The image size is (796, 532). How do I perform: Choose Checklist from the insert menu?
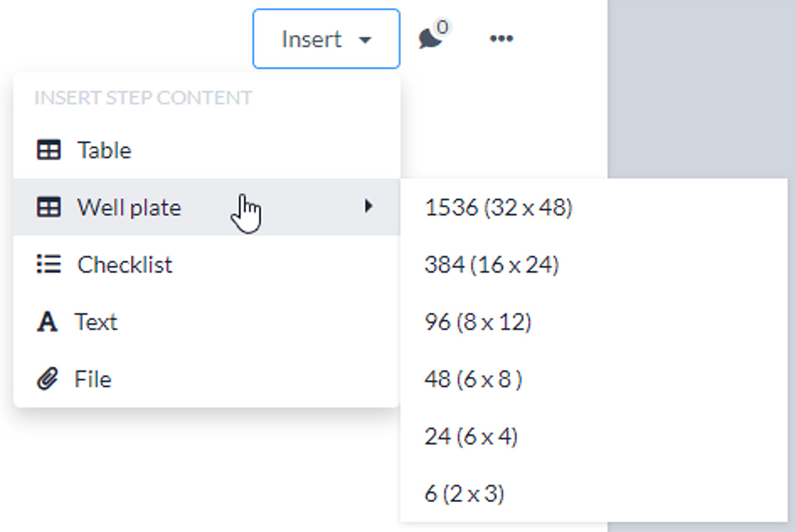point(124,265)
